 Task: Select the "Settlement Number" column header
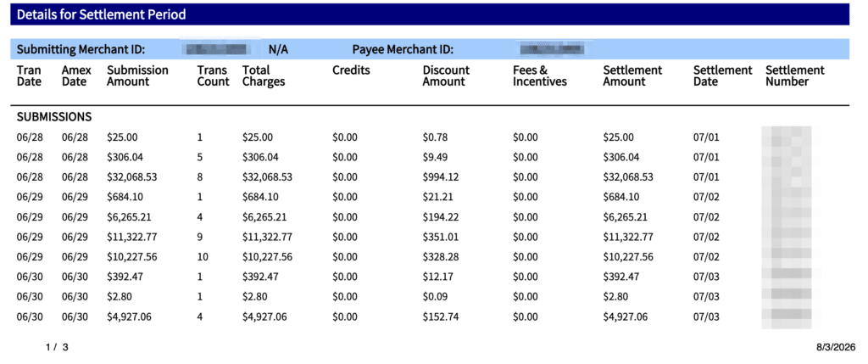pos(795,76)
